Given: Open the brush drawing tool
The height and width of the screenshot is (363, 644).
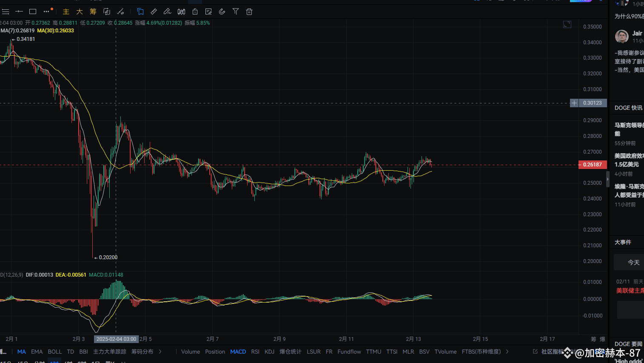Looking at the screenshot, I should (x=168, y=11).
